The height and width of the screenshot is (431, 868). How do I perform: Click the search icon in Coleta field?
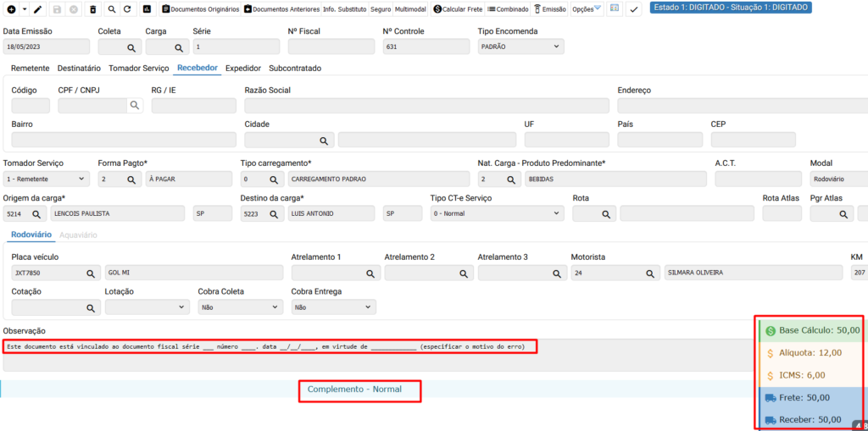[131, 48]
